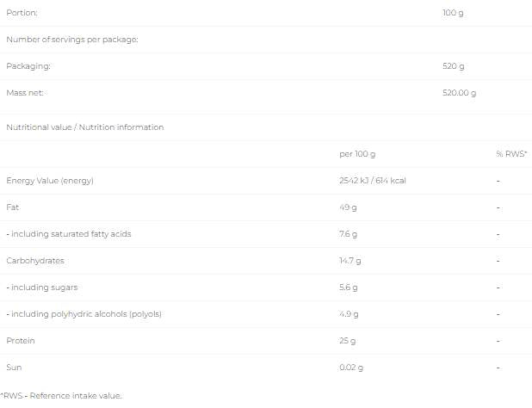Click the Portion row label
The width and height of the screenshot is (532, 408).
coord(22,13)
